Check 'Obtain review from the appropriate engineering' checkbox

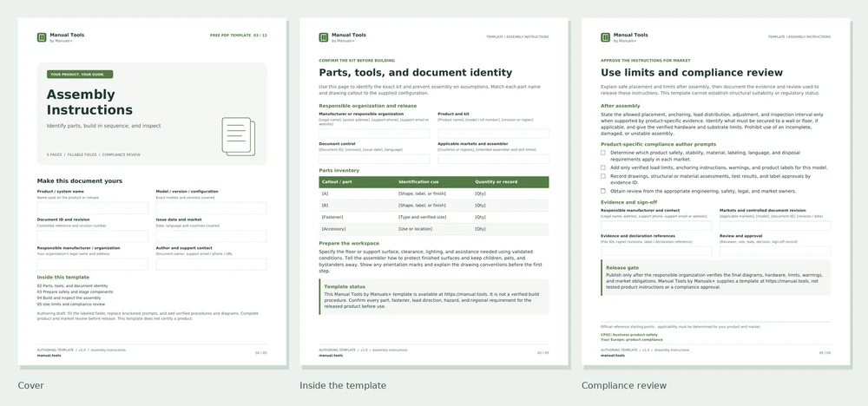point(603,191)
